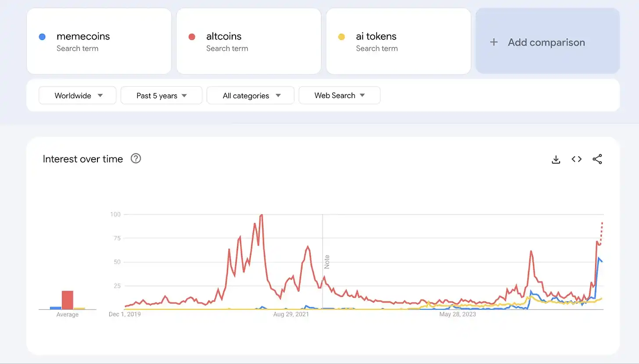This screenshot has height=364, width=639.
Task: Click the embed code icon
Action: pyautogui.click(x=576, y=159)
